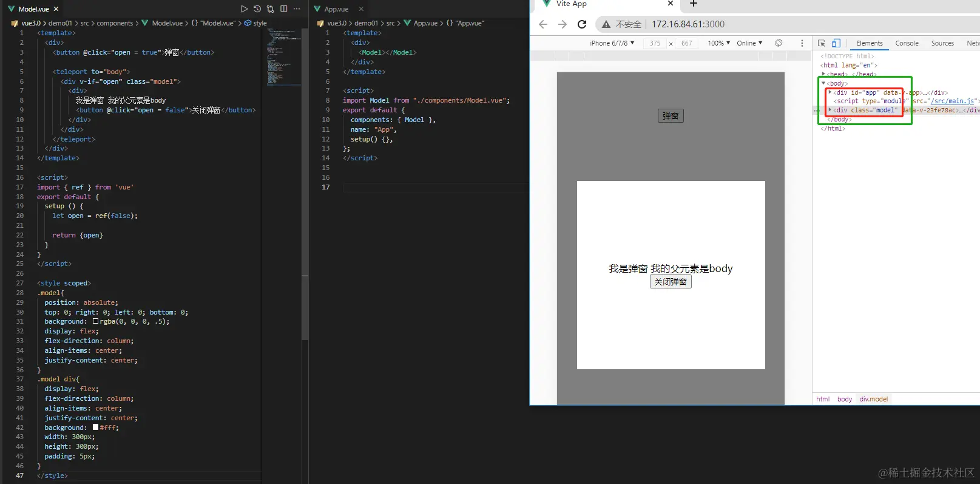
Task: Edit the viewport height field 667
Action: click(x=686, y=43)
